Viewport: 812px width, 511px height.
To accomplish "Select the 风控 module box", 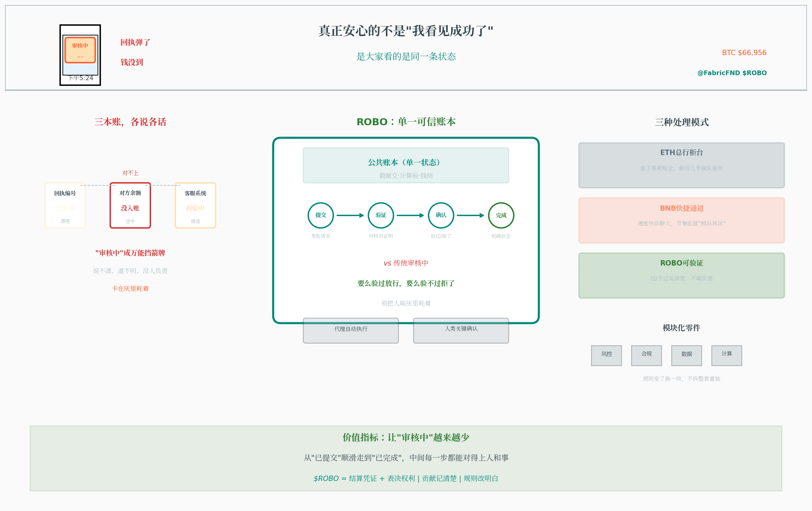I will (606, 355).
